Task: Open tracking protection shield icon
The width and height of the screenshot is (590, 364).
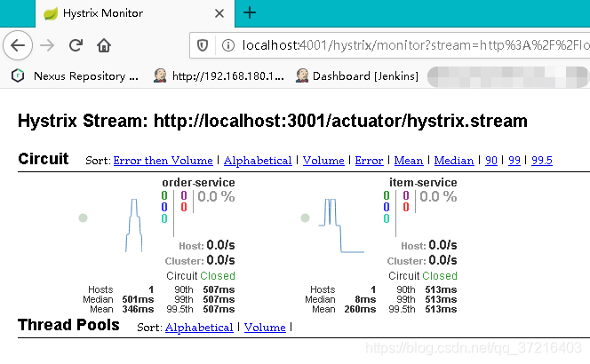Action: [203, 45]
